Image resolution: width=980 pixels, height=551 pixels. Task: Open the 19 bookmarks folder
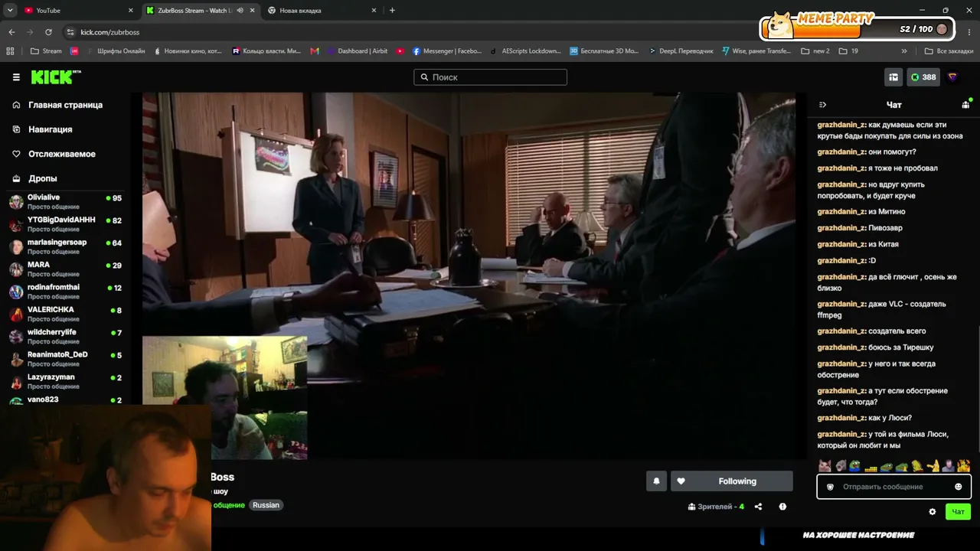pyautogui.click(x=848, y=51)
